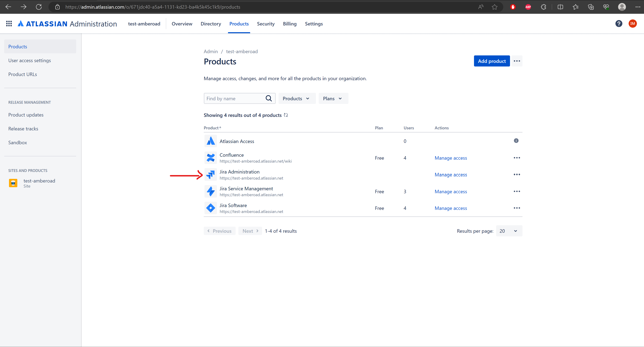
Task: Click the Jira Software product icon
Action: tap(211, 208)
